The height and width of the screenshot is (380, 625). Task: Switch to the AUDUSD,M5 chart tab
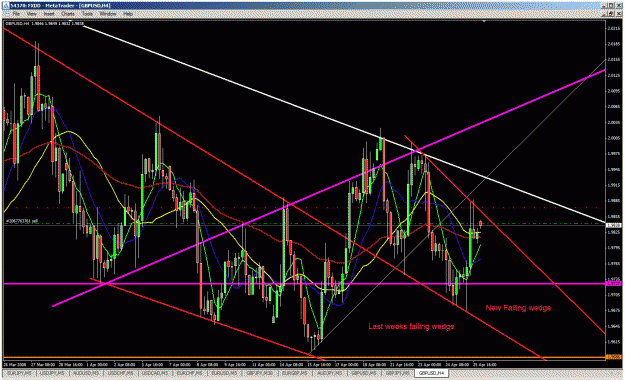pos(87,373)
